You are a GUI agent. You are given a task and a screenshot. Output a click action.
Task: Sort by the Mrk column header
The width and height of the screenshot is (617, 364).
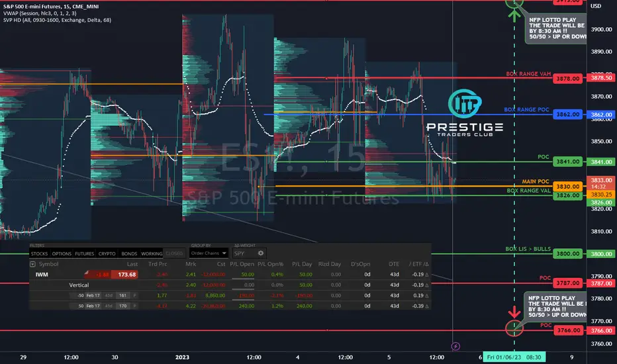coord(191,264)
